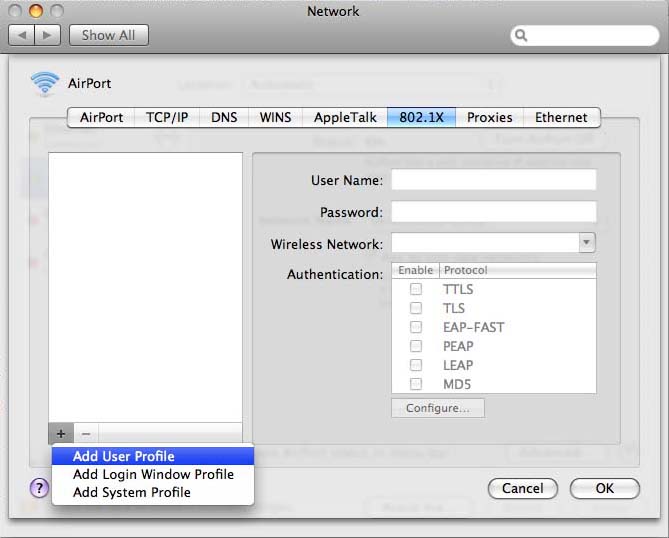Screen dimensions: 669x538
Task: Click the OK button
Action: [605, 488]
